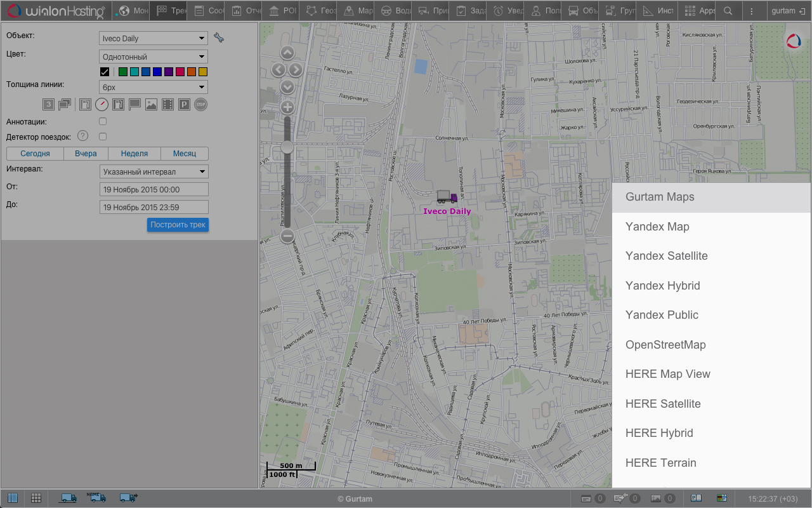Image resolution: width=812 pixels, height=508 pixels.
Task: Open Apps tab in top bar
Action: pos(697,11)
